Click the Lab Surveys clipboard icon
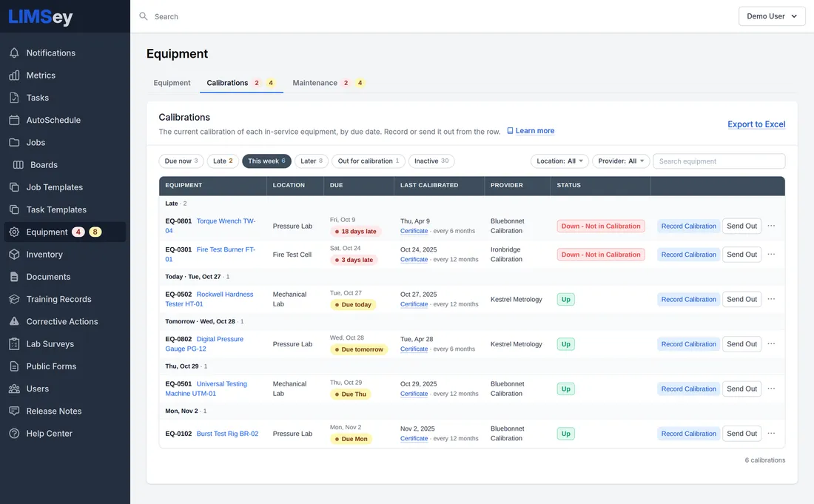The image size is (814, 504). pyautogui.click(x=15, y=343)
